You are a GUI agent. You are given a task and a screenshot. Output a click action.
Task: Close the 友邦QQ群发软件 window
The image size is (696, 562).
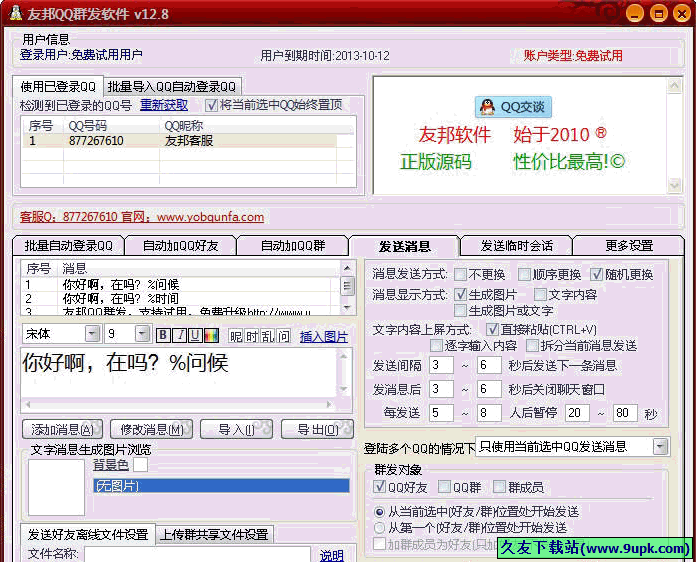[x=682, y=13]
